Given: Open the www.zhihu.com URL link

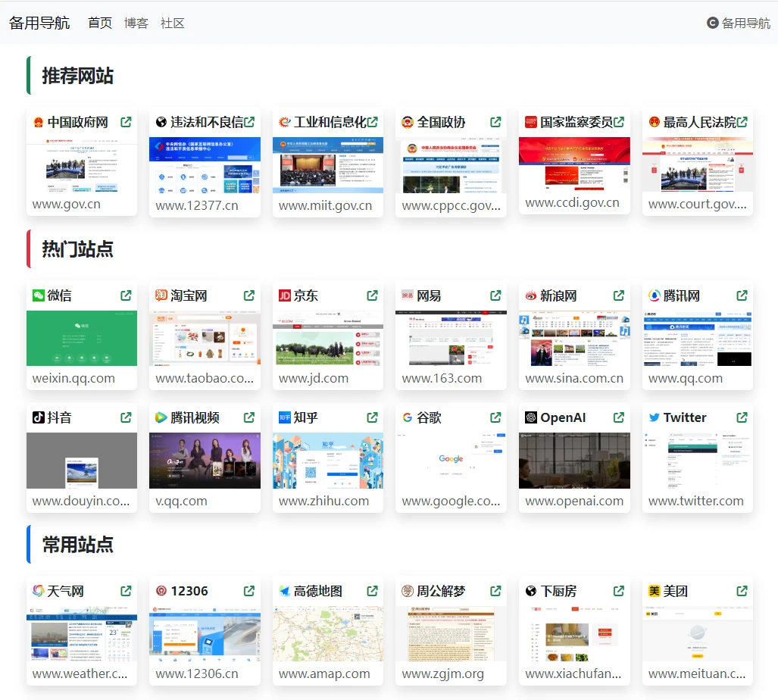Looking at the screenshot, I should pos(323,501).
